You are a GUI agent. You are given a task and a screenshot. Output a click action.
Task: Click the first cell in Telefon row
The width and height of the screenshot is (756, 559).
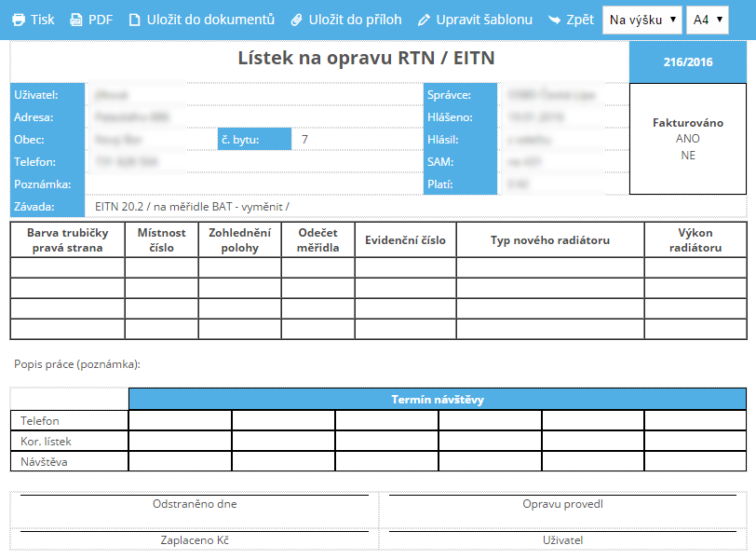tap(180, 421)
